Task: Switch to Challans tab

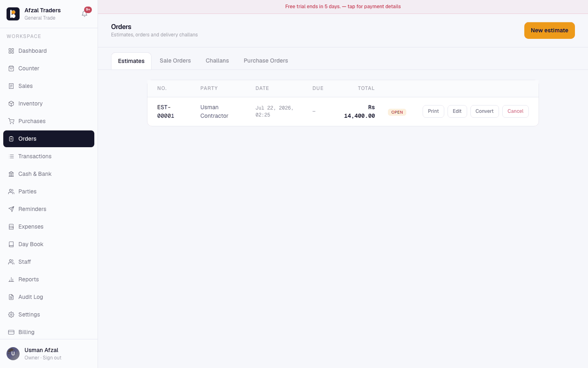Action: click(217, 61)
